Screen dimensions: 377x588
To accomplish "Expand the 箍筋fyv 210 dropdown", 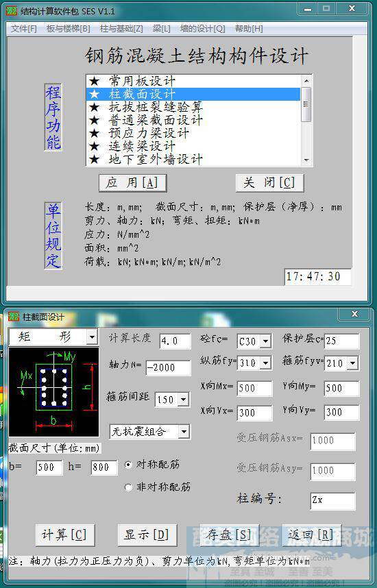I will pyautogui.click(x=352, y=363).
